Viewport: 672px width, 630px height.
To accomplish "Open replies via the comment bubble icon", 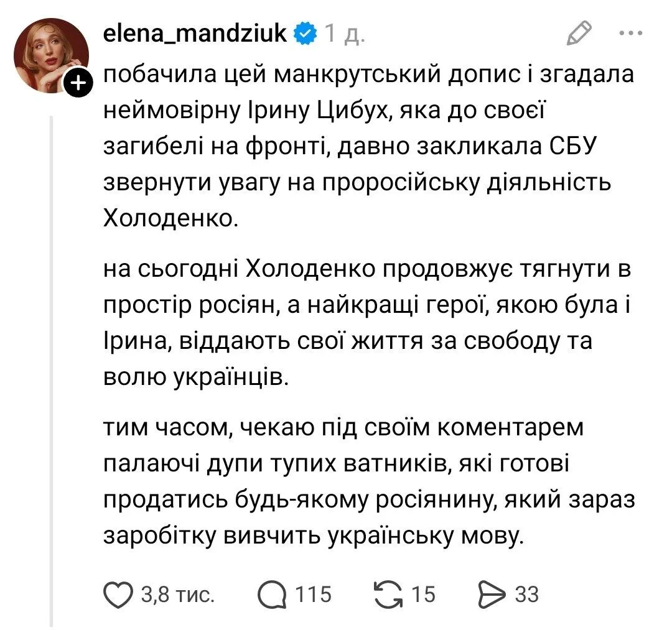I will pyautogui.click(x=271, y=595).
